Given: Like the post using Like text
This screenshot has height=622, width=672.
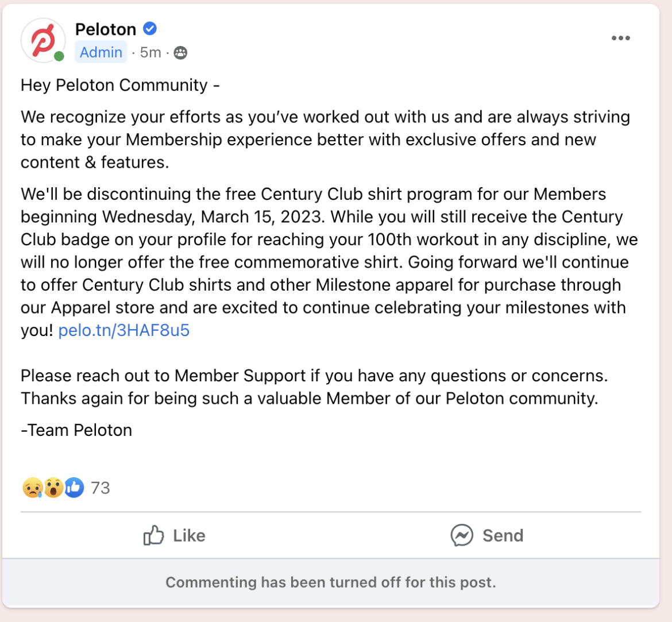Looking at the screenshot, I should point(189,536).
